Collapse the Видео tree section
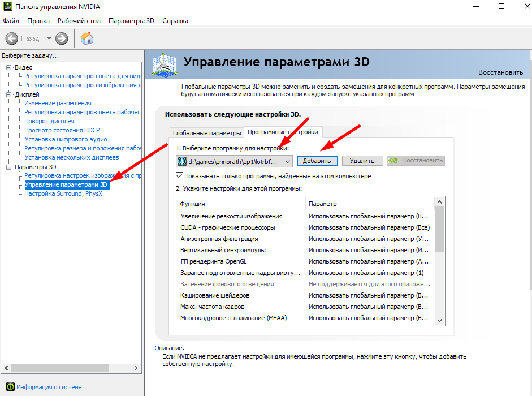Viewport: 532px width, 396px height. tap(9, 67)
